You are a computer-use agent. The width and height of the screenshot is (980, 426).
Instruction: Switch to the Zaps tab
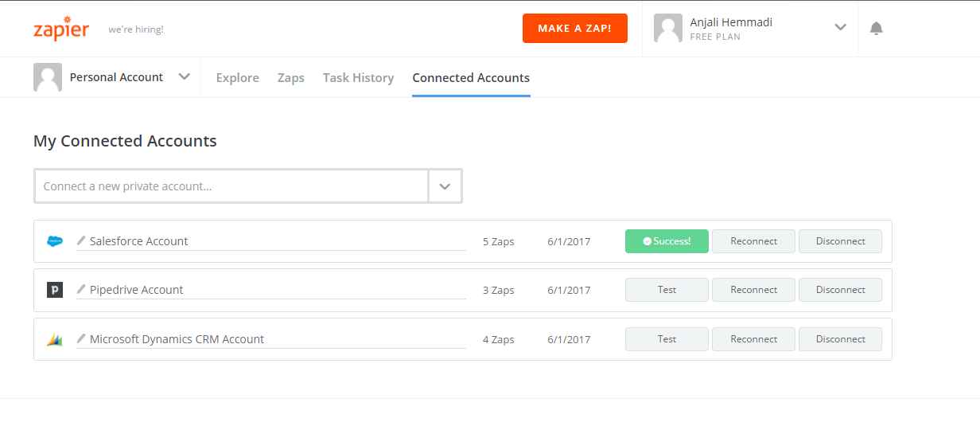tap(291, 78)
